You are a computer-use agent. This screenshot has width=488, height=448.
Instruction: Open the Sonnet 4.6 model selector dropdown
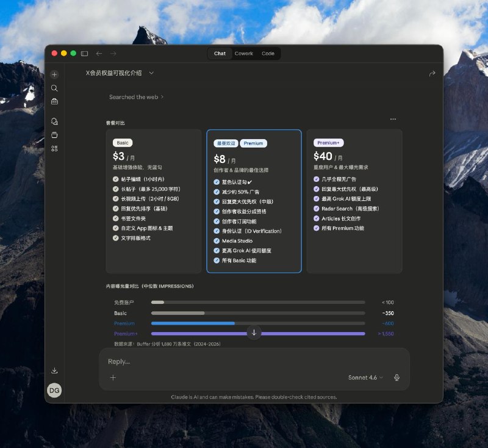coord(365,378)
